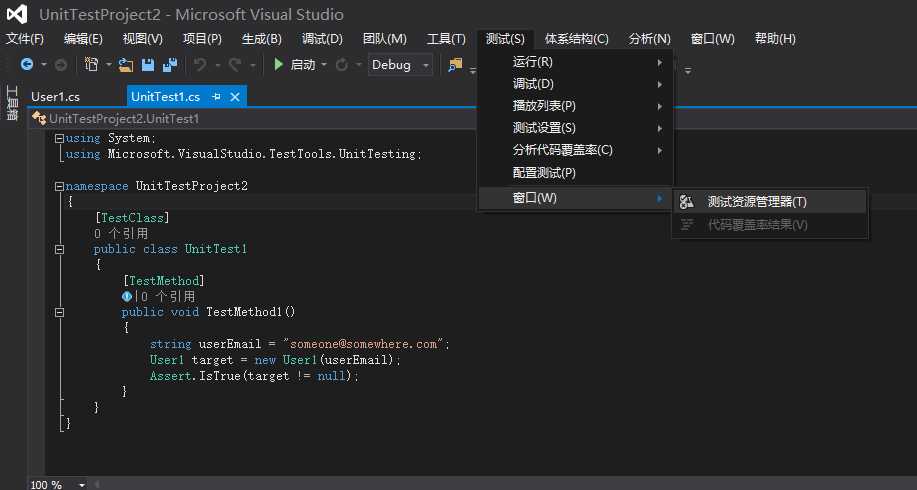The height and width of the screenshot is (490, 917).
Task: Click the Open File folder icon
Action: point(125,65)
